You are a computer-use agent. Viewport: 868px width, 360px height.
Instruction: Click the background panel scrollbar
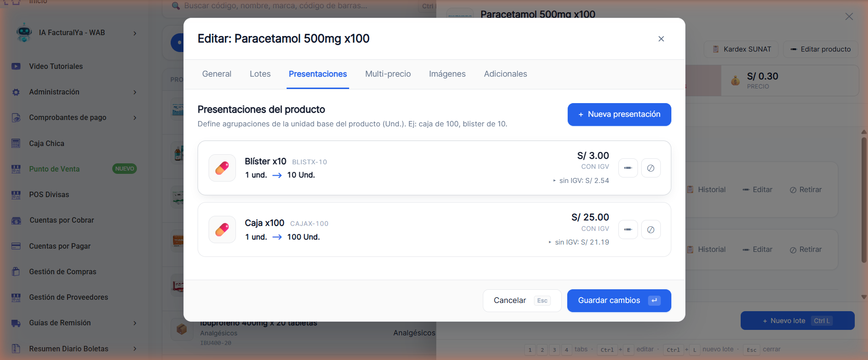tap(863, 199)
